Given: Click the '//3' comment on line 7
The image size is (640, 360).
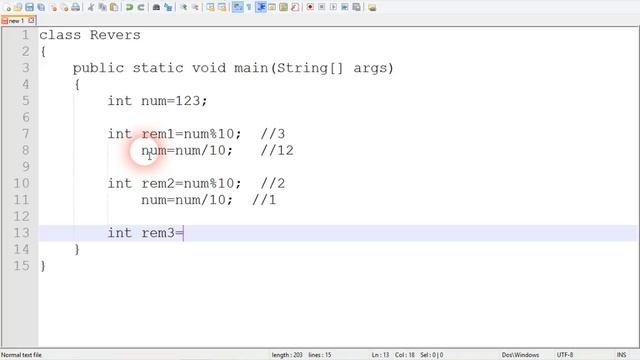Looking at the screenshot, I should pyautogui.click(x=273, y=134).
